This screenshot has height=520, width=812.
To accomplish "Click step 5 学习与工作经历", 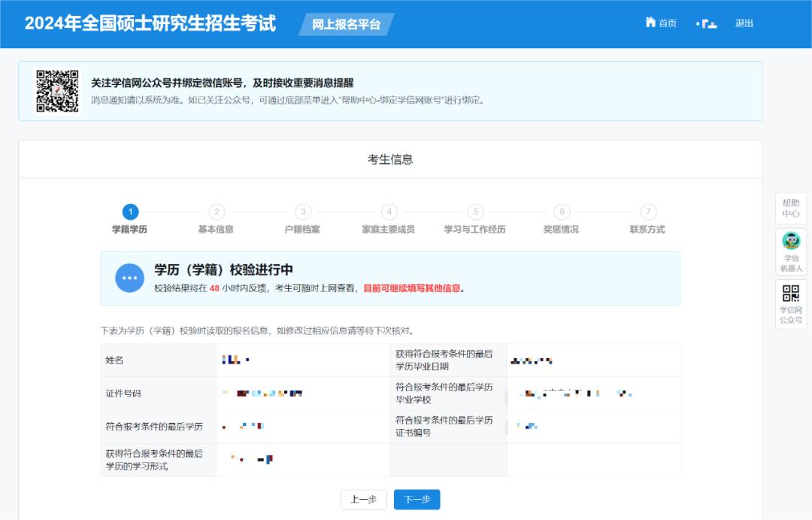I will pos(475,212).
